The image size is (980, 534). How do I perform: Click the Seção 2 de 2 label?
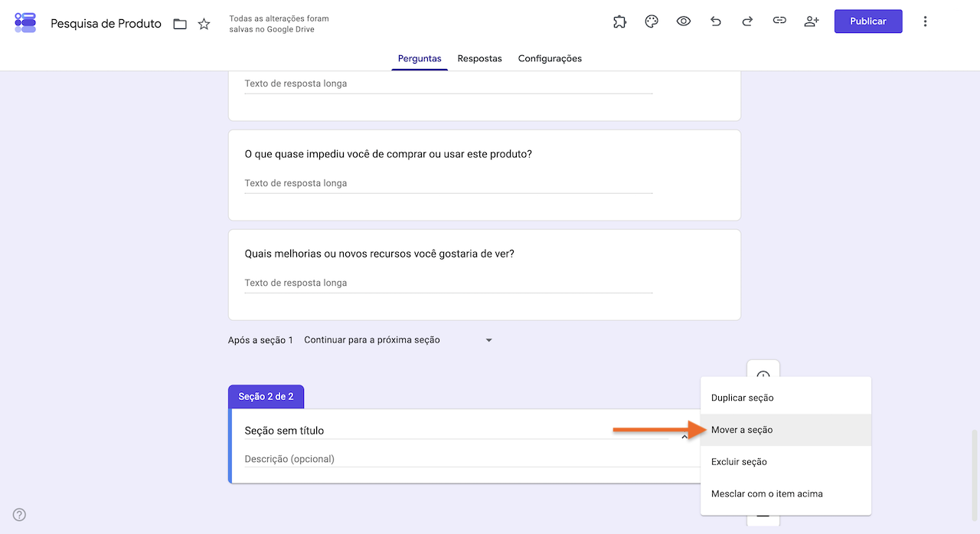point(266,397)
